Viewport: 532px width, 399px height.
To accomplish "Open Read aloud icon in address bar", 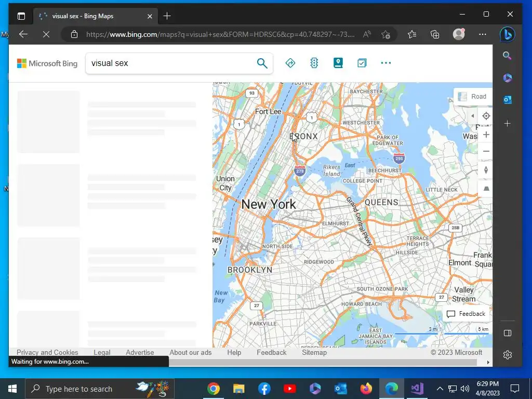I will [367, 34].
